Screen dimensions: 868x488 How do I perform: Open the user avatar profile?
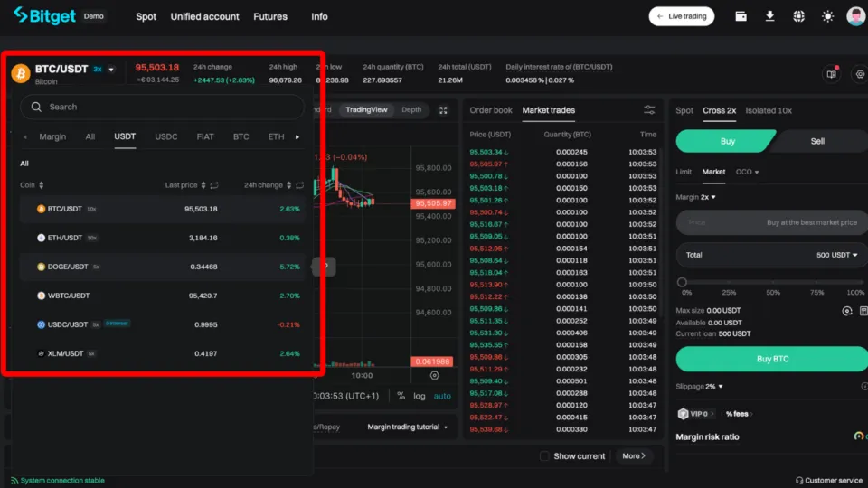856,16
